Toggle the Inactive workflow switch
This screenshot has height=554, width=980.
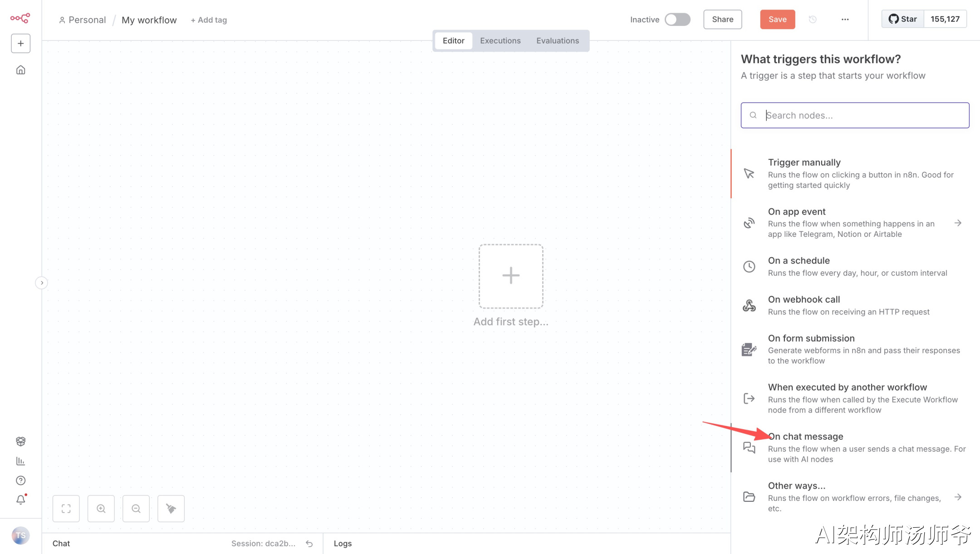677,20
